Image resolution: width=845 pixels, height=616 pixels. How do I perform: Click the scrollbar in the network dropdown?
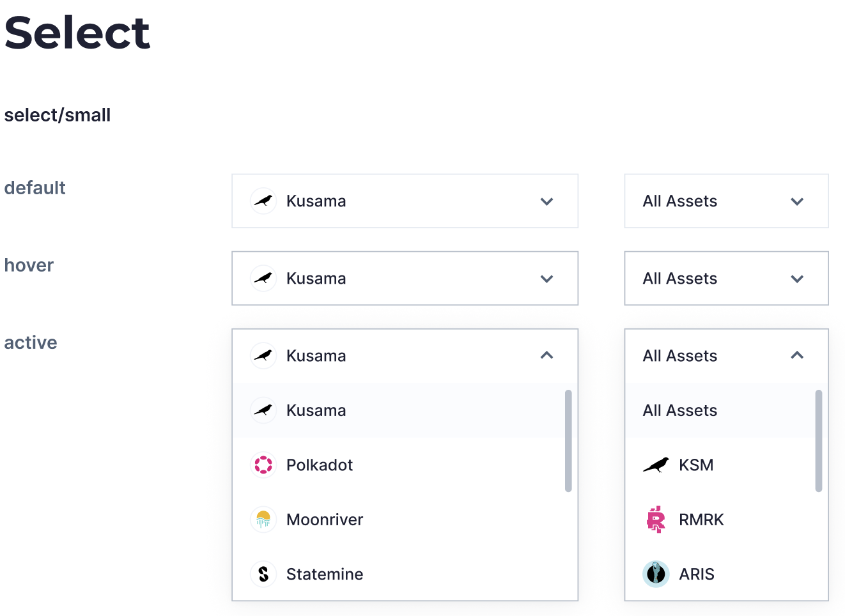click(568, 441)
